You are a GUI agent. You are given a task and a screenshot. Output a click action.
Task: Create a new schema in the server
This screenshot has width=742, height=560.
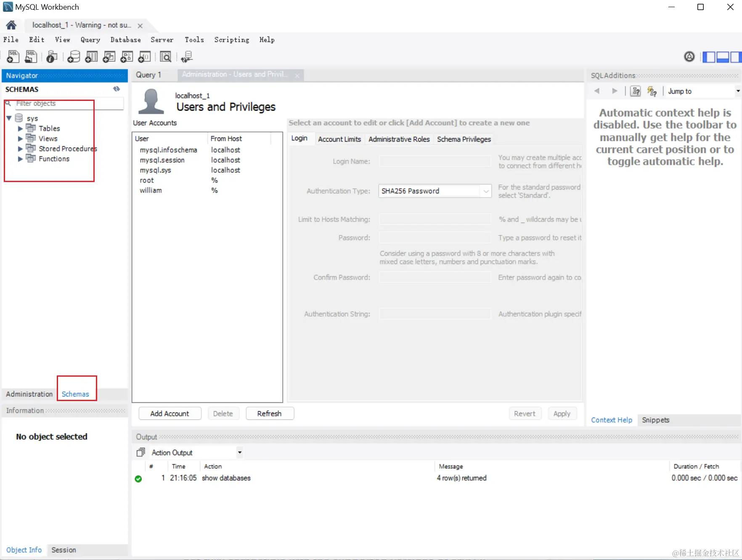tap(74, 56)
